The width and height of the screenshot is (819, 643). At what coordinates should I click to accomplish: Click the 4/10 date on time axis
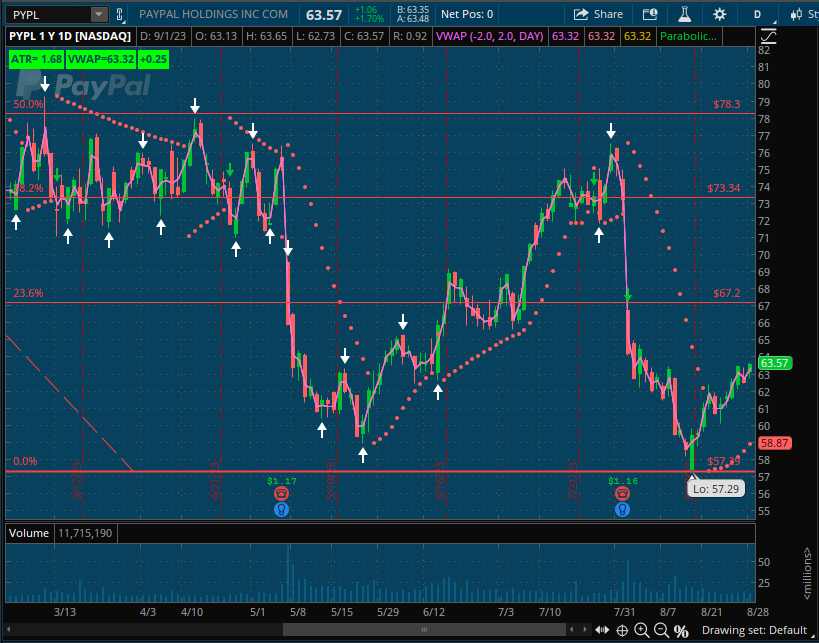(x=192, y=612)
